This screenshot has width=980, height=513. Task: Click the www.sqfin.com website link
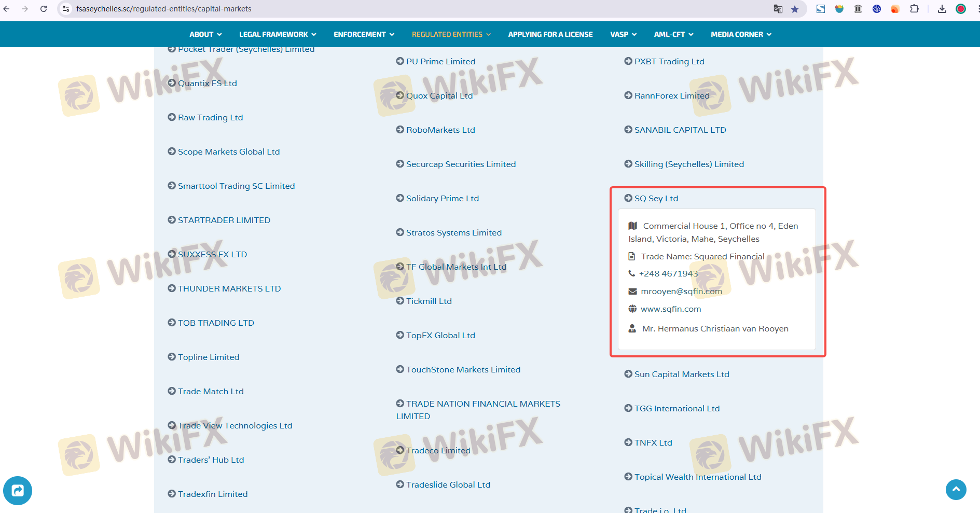tap(670, 309)
